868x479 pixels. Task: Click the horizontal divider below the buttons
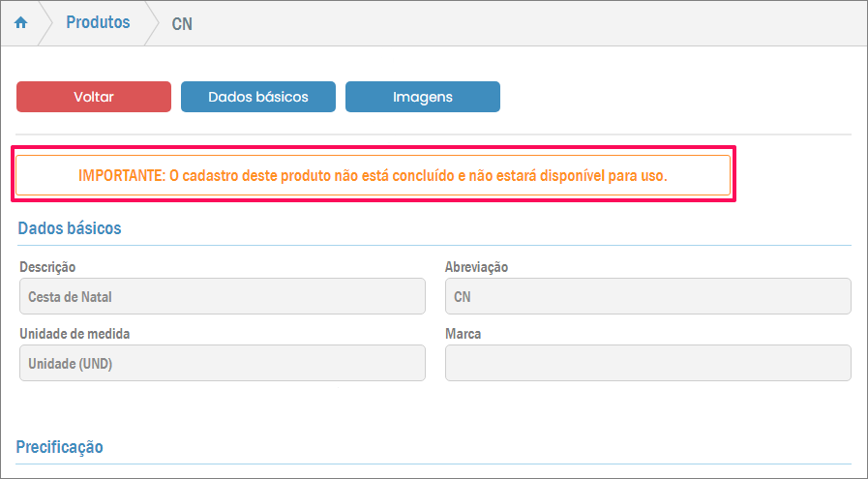click(434, 134)
